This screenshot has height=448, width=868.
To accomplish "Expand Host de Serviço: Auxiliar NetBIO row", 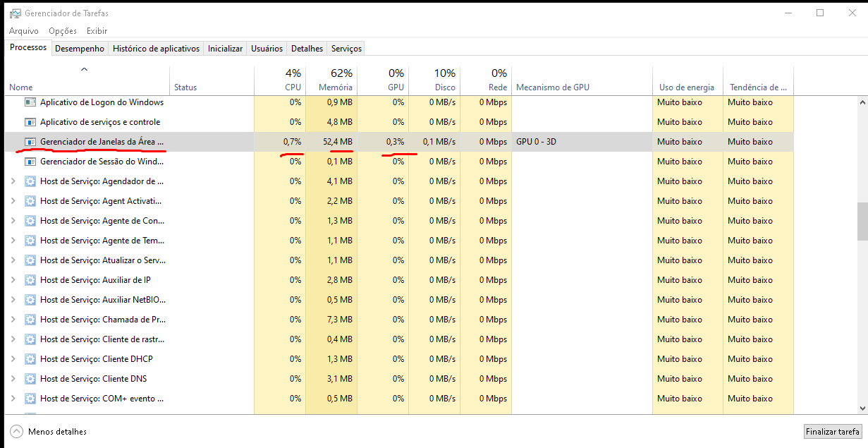I will click(x=13, y=300).
